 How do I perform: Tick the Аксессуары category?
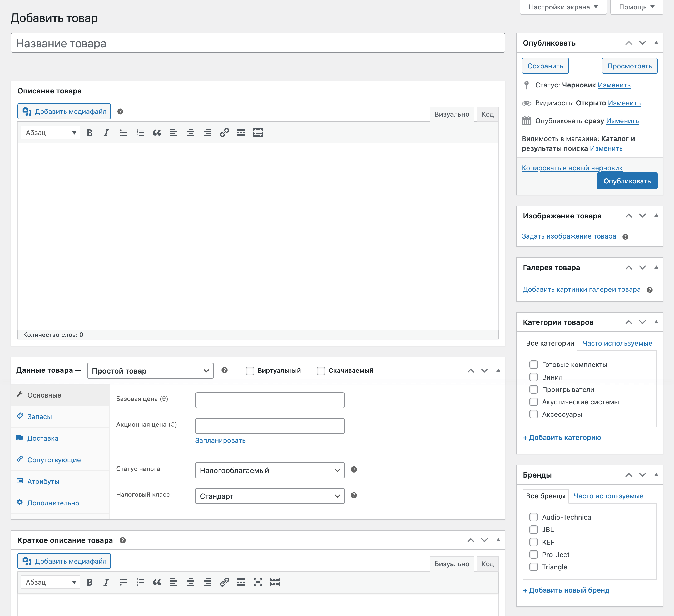[534, 414]
